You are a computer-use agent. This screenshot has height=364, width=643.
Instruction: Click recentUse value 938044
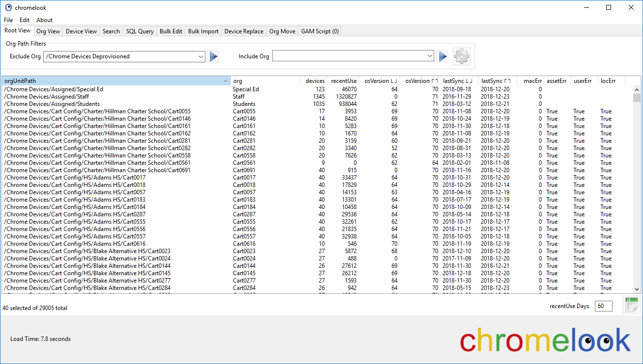tap(347, 104)
